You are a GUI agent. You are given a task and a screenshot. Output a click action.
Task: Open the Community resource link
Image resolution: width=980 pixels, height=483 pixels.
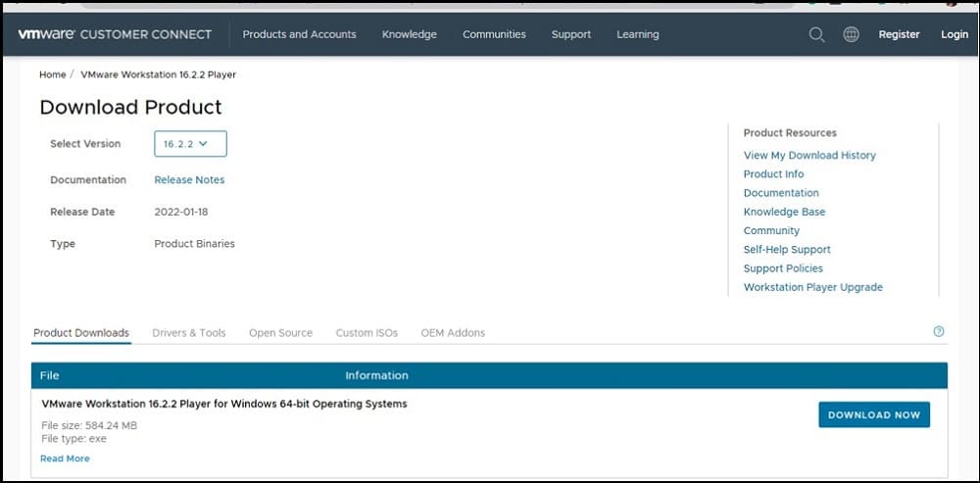(771, 230)
